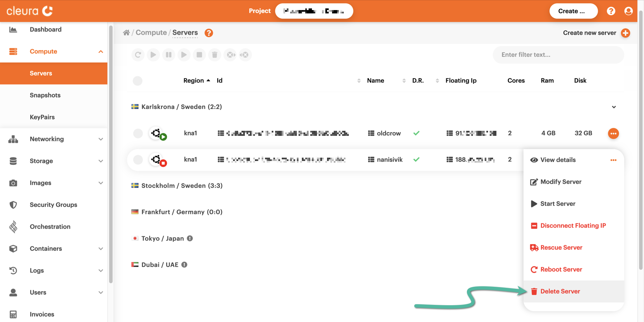The image size is (644, 322).
Task: Choose Delete Server from the context menu
Action: pos(560,291)
